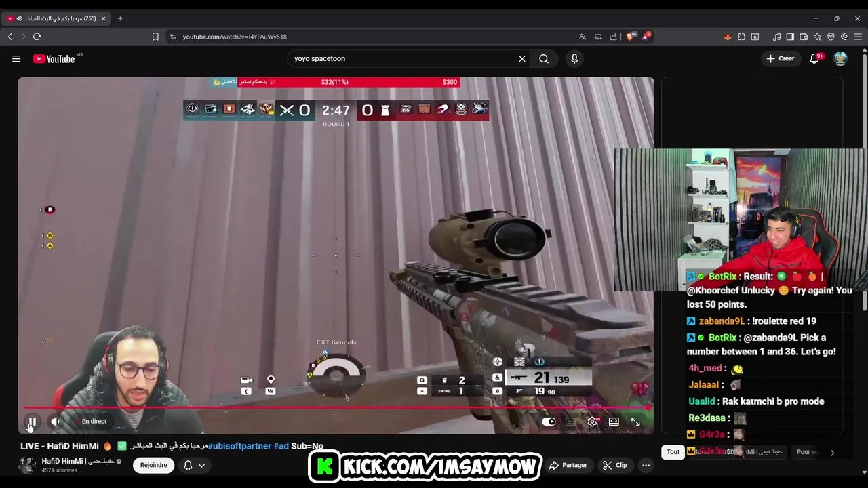The image size is (868, 488).
Task: Open Brave Shields lion icon
Action: 630,37
